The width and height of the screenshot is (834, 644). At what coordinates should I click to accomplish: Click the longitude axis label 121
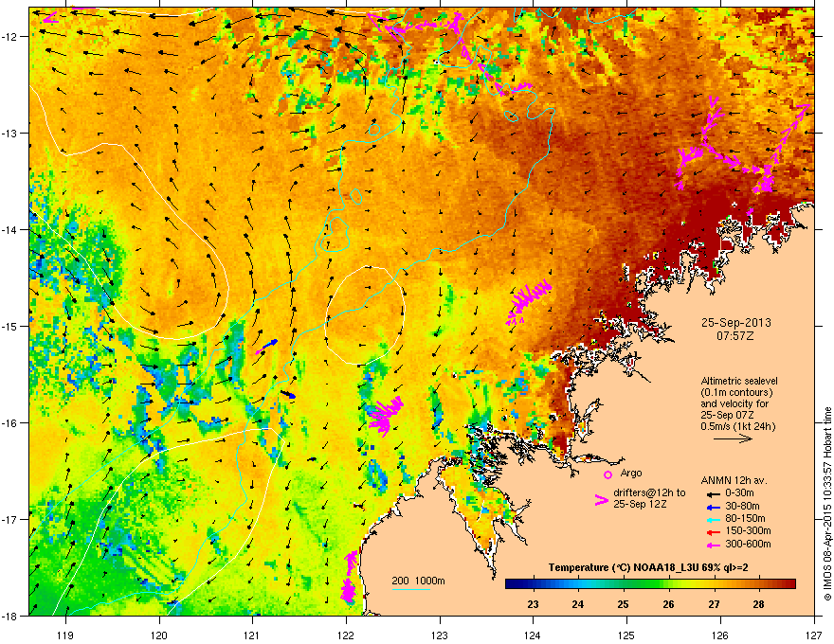252,635
